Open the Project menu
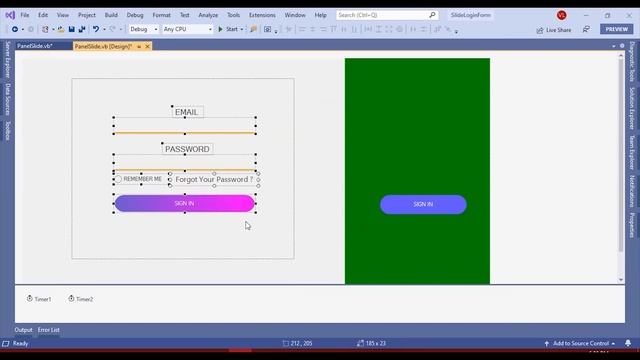 pyautogui.click(x=87, y=15)
